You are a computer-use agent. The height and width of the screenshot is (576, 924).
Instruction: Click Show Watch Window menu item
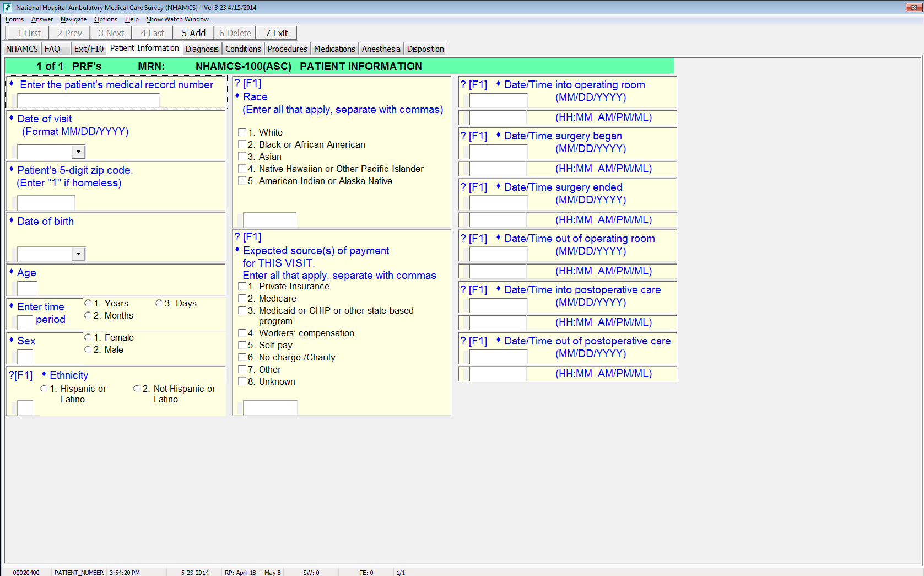(x=177, y=19)
